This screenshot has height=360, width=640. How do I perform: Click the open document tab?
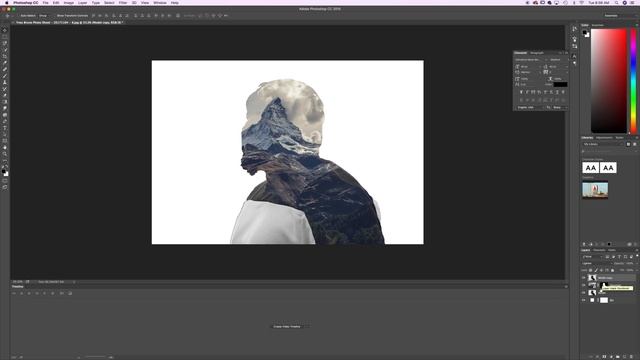coord(69,22)
